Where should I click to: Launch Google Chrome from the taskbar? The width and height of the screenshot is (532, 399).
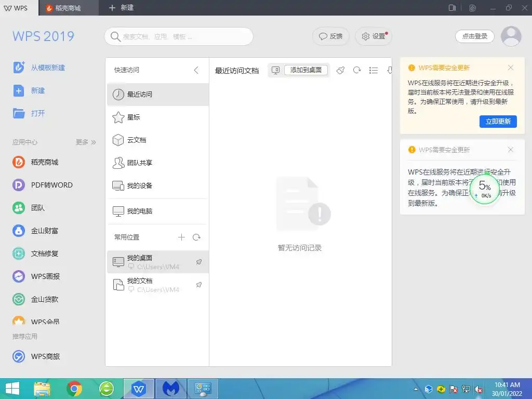click(74, 389)
